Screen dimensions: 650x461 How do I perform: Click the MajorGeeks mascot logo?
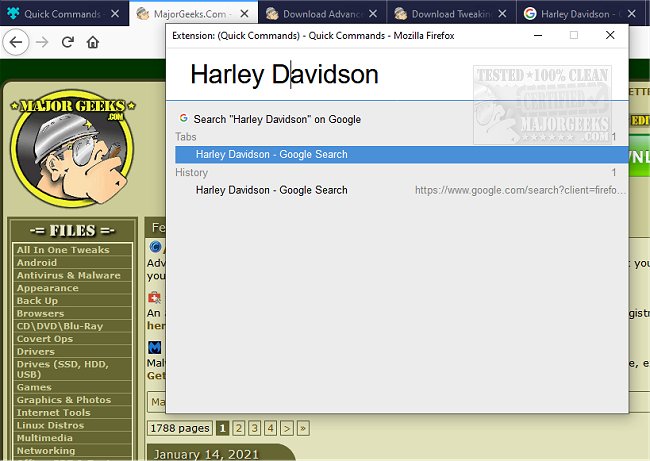[x=73, y=148]
